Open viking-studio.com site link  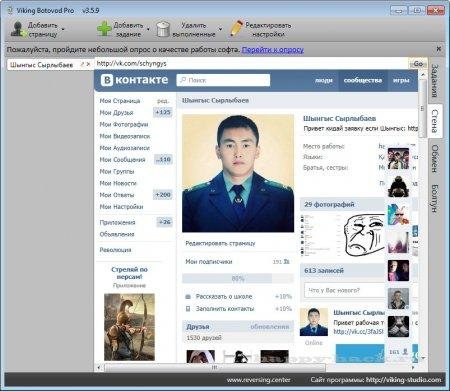click(x=403, y=380)
